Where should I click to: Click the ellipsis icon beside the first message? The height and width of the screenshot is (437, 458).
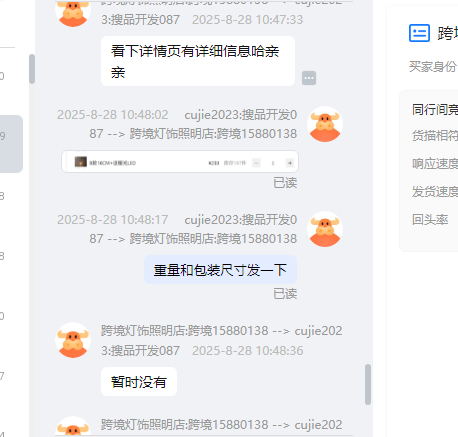click(x=309, y=78)
